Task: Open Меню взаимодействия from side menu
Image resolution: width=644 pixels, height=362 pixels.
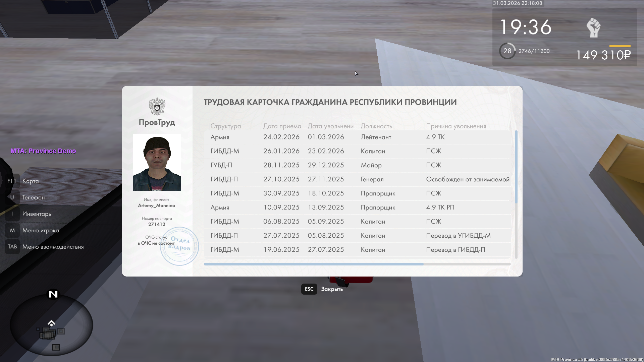Action: click(53, 247)
